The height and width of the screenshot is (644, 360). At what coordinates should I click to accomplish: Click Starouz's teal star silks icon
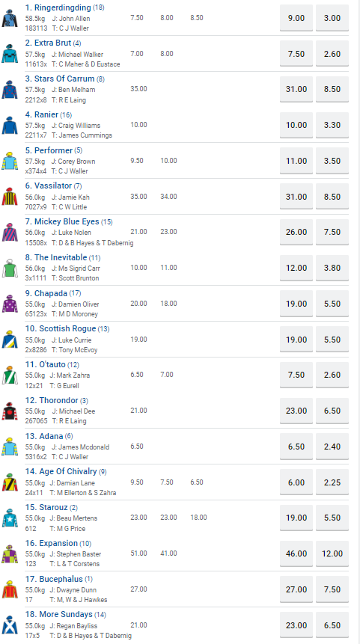coord(10,518)
